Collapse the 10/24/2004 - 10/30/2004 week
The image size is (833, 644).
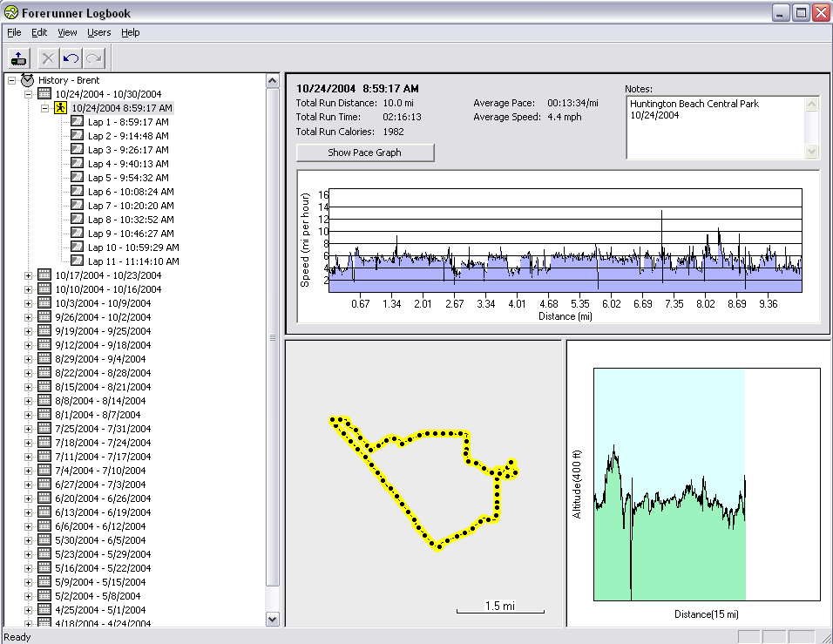(x=28, y=95)
